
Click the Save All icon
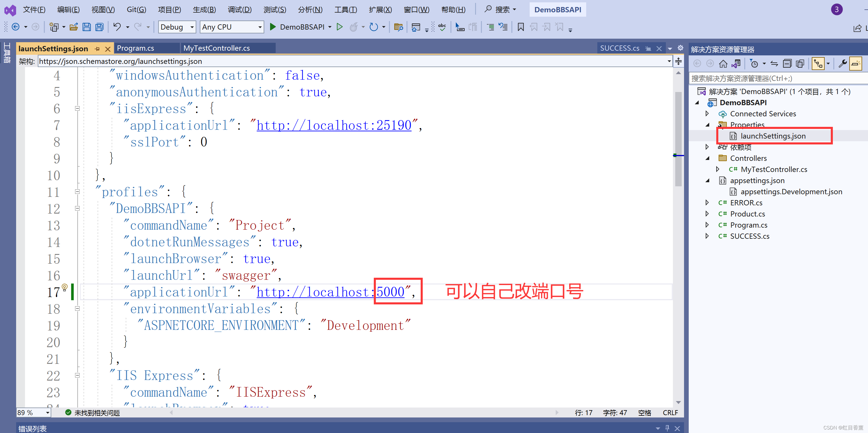pyautogui.click(x=99, y=27)
